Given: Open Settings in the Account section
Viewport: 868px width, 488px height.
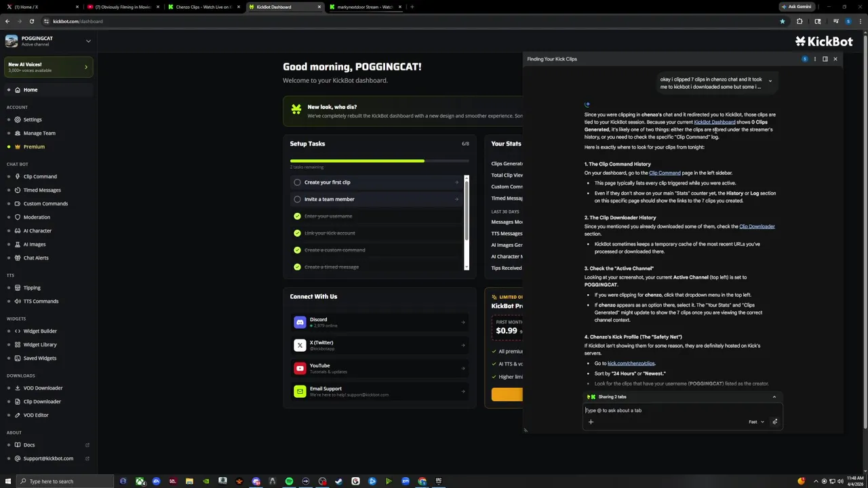Looking at the screenshot, I should pos(47,119).
